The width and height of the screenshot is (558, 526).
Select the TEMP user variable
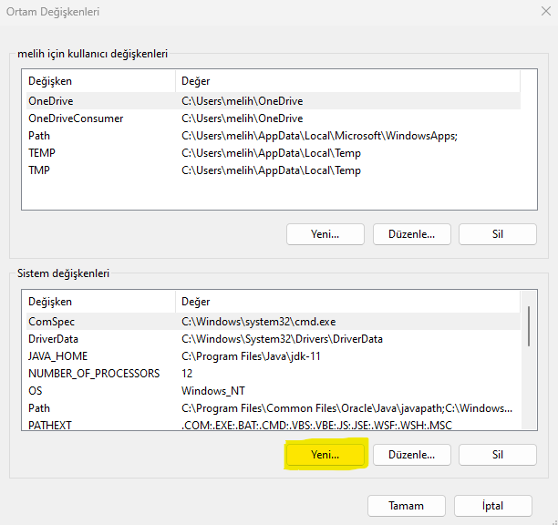coord(273,153)
